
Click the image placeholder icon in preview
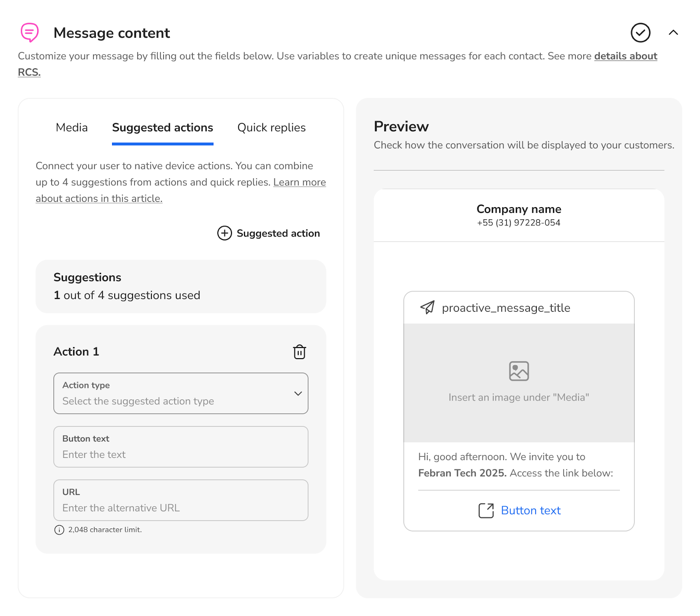point(519,371)
